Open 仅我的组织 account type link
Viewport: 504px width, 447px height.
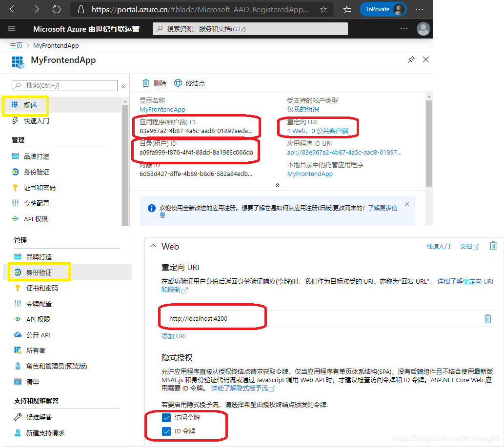303,110
